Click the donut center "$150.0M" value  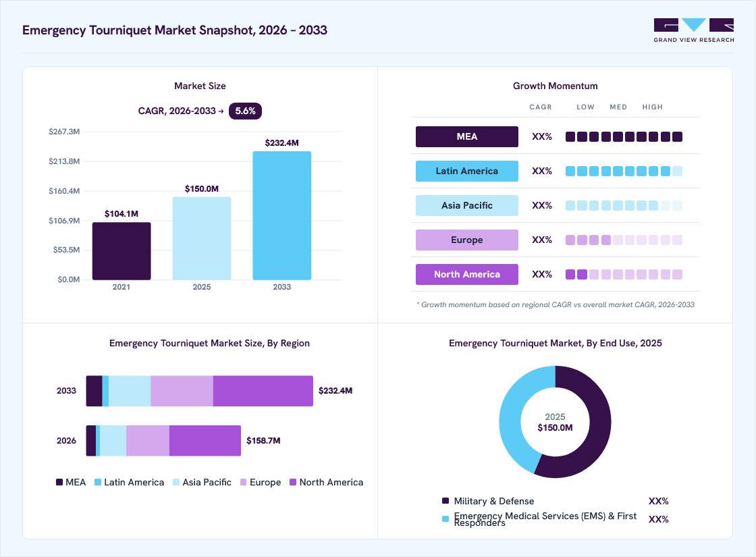(555, 428)
